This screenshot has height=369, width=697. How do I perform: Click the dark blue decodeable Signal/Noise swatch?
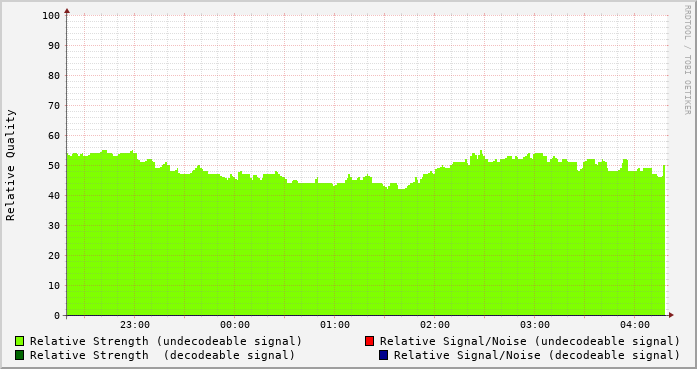[384, 355]
